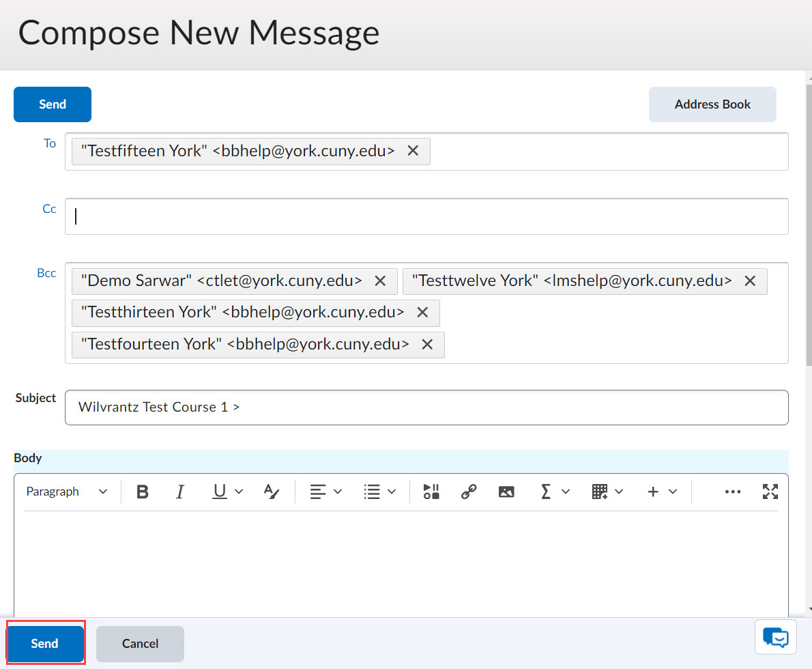
Task: Open the Address Book
Action: click(x=712, y=104)
